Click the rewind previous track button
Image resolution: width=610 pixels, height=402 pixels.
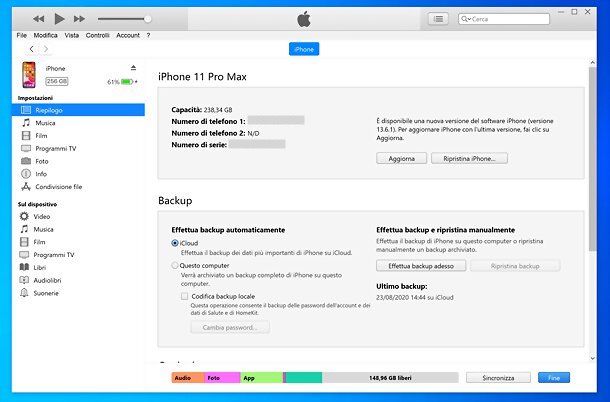click(39, 19)
